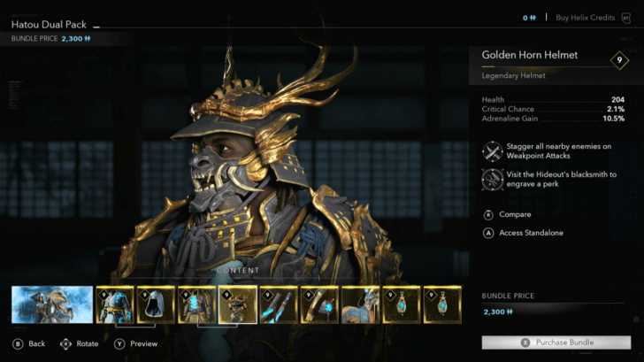The image size is (644, 362).
Task: Click the Hatou Dual Pack title
Action: tap(49, 25)
